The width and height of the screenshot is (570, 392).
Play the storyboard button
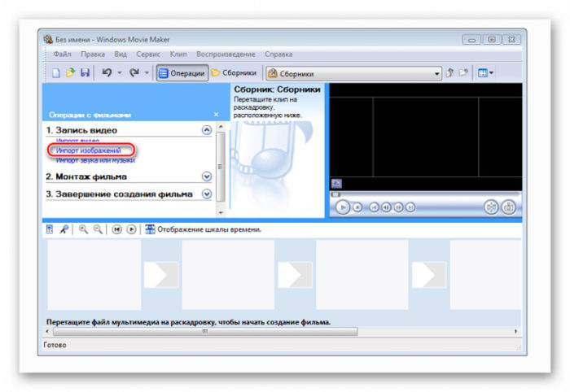point(131,229)
